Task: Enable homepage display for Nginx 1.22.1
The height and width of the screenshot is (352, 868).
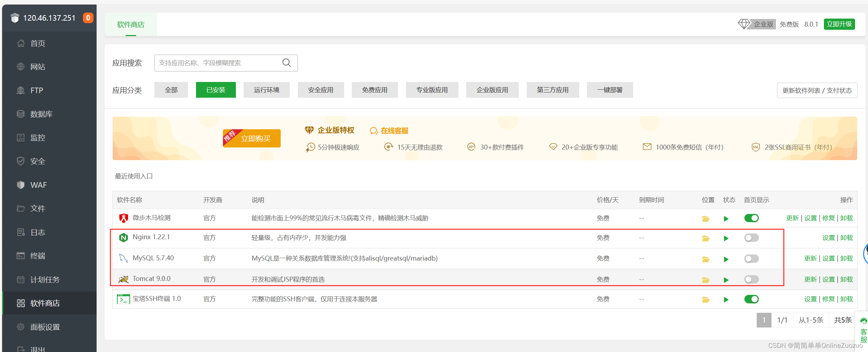Action: (751, 238)
